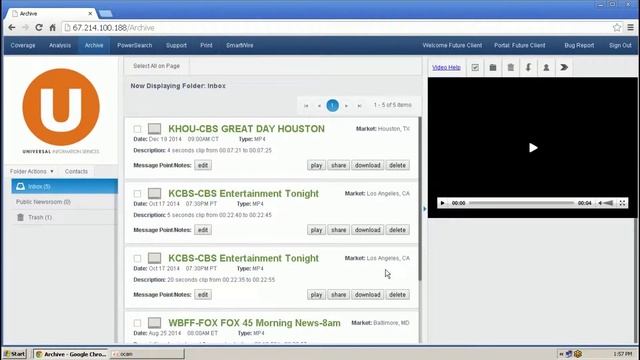Click the large play arrow in video center
Viewport: 640px width, 360px height.
533,148
